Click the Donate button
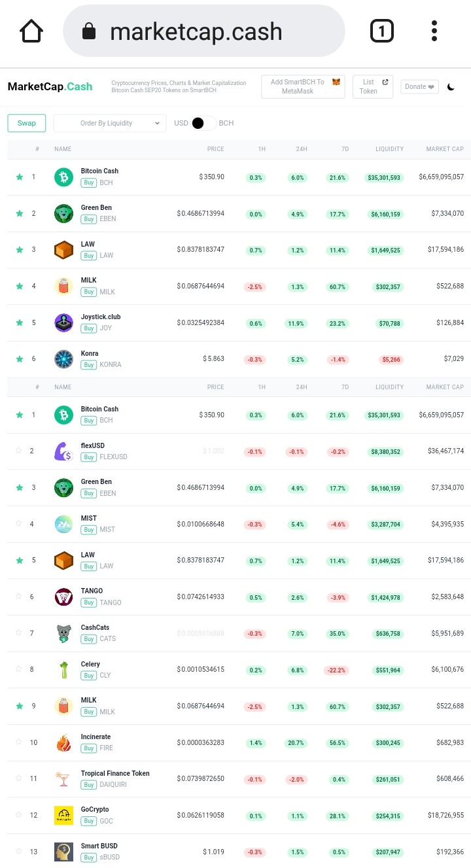Image resolution: width=471 pixels, height=868 pixels. tap(419, 86)
